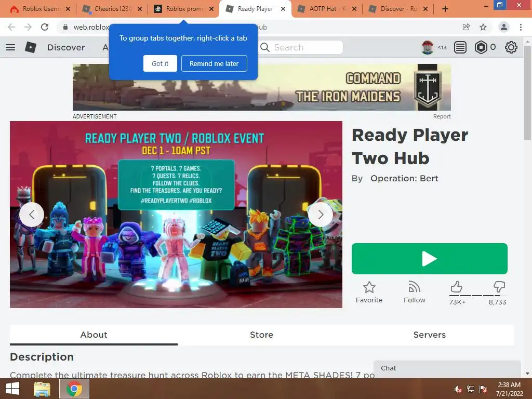Follow the Ready Player Two Hub
Viewport: 532px width, 399px height.
pos(414,292)
